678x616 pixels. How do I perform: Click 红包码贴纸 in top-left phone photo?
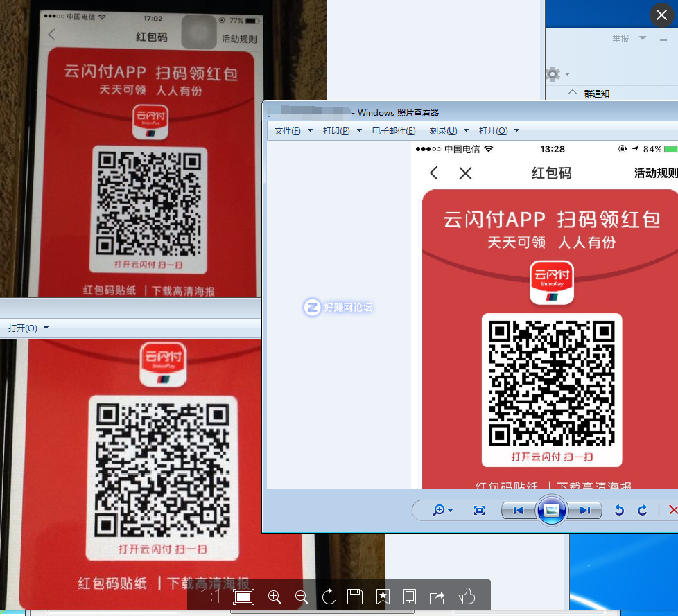[x=110, y=290]
